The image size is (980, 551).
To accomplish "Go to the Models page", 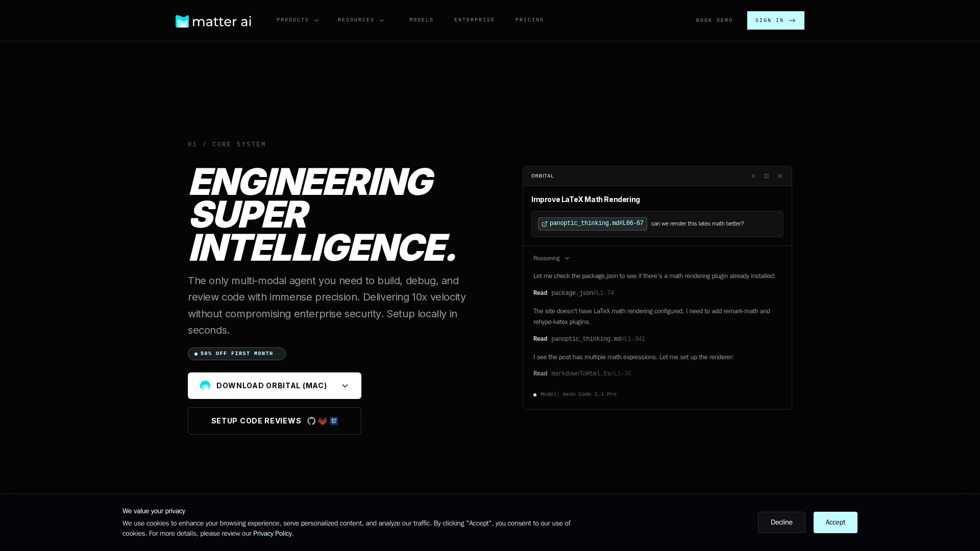I will coord(421,20).
